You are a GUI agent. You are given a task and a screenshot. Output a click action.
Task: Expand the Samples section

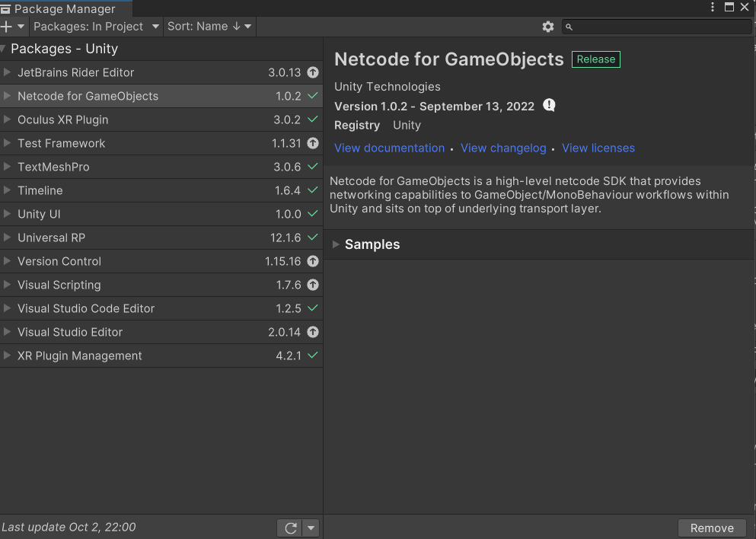point(336,244)
